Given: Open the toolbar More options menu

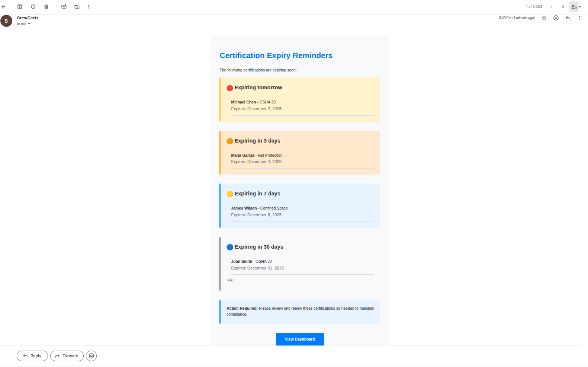Looking at the screenshot, I should click(x=89, y=7).
